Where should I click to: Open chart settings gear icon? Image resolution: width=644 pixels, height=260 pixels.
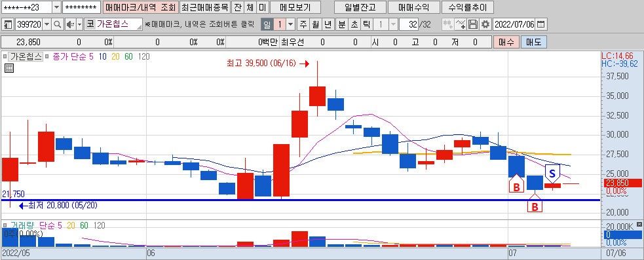pos(485,24)
